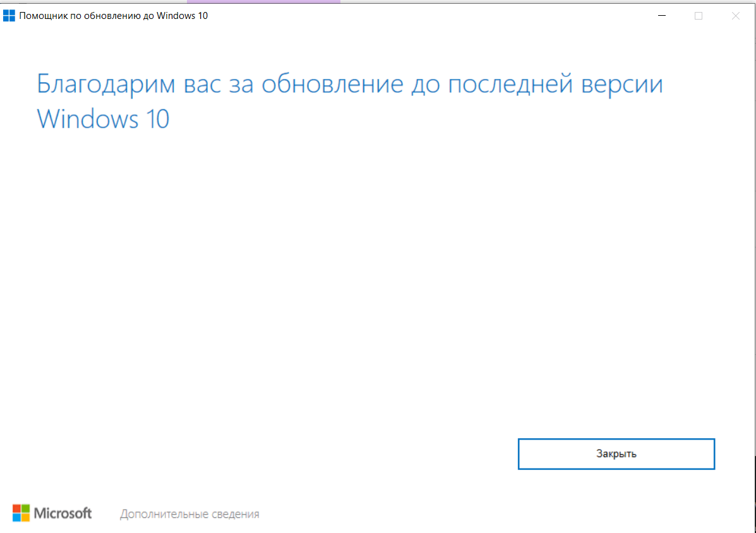Click the title 'Помощник по обновлению до Windows 10'
This screenshot has height=533, width=756.
point(113,16)
